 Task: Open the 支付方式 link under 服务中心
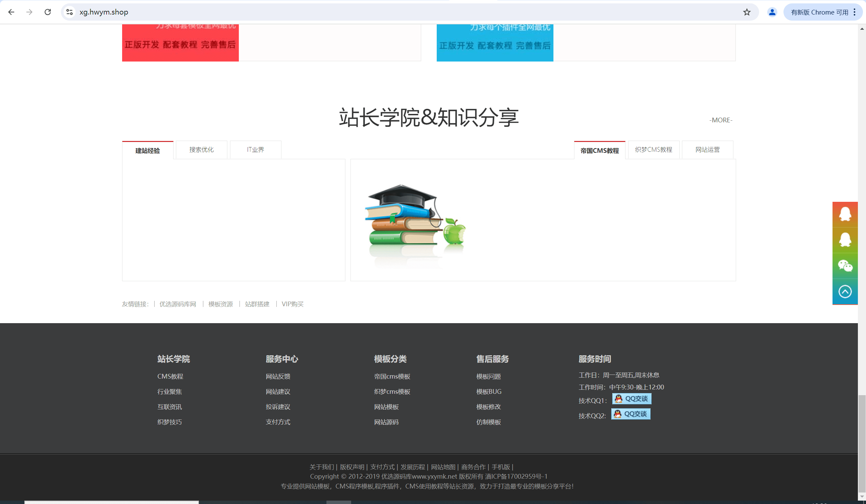(x=278, y=422)
